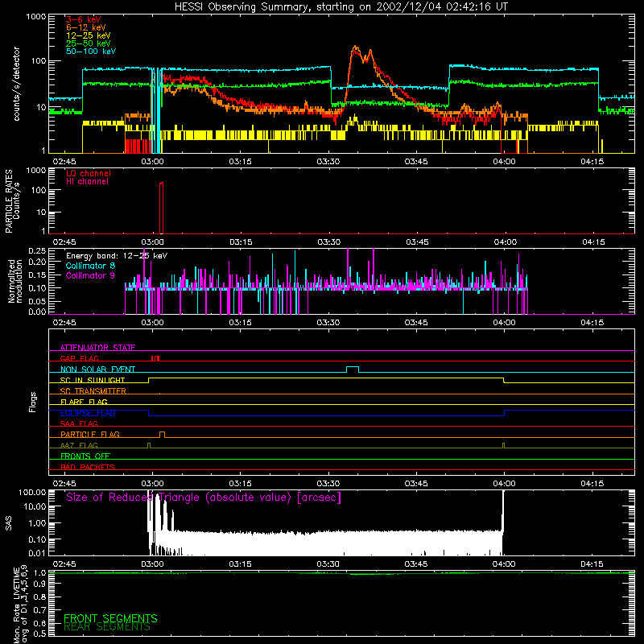Click the "SC TRANSMITTER" flag label
This screenshot has height=644, width=644.
pyautogui.click(x=93, y=391)
